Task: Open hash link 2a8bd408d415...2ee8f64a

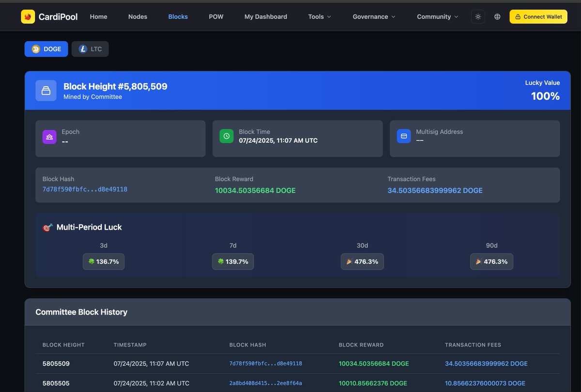Action: (x=266, y=383)
